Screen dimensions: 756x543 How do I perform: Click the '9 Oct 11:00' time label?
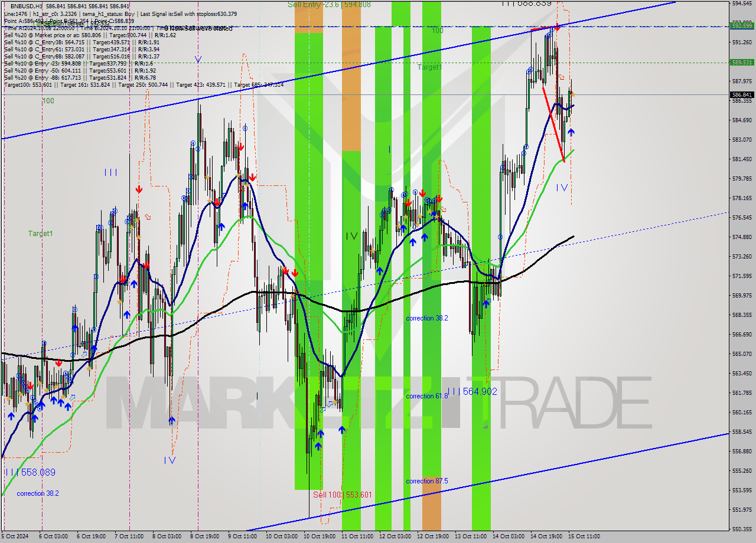coord(242,537)
